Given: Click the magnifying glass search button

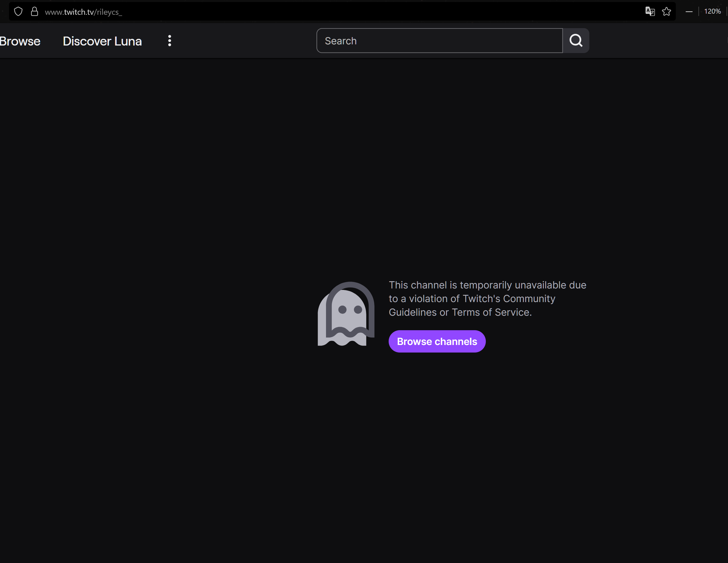Looking at the screenshot, I should [x=576, y=41].
